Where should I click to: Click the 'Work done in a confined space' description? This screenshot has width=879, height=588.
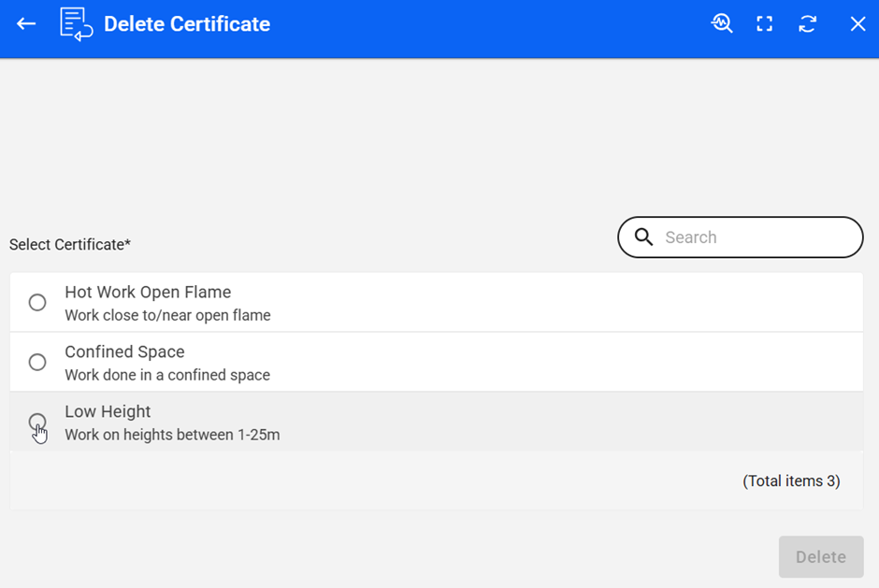point(167,376)
